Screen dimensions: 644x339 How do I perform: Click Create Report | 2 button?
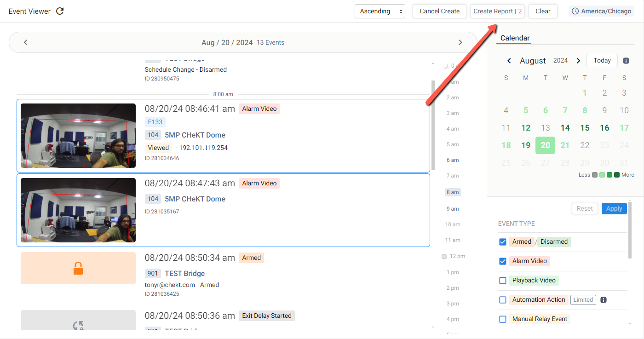[497, 11]
